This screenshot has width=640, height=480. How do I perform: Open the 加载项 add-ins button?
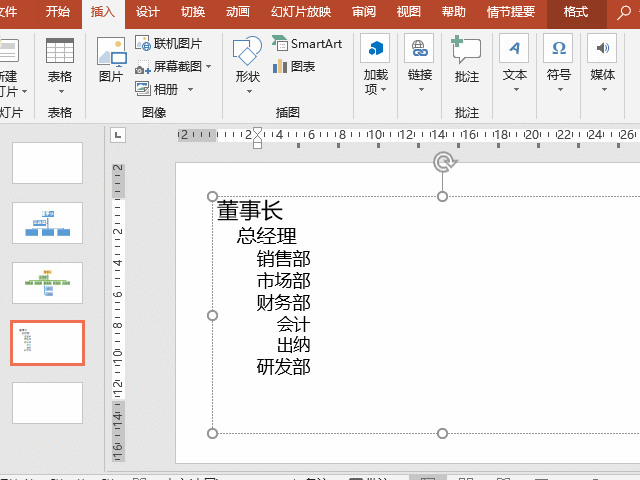coord(375,65)
